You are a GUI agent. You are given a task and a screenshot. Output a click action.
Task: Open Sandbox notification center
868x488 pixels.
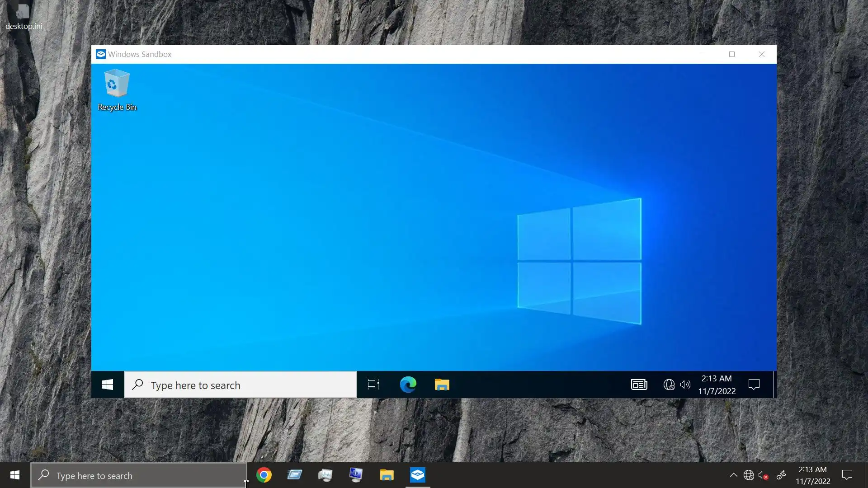point(754,385)
